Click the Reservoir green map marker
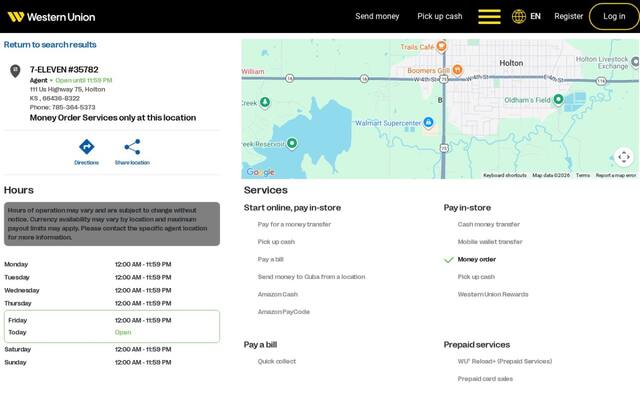This screenshot has width=640, height=400. click(x=292, y=143)
